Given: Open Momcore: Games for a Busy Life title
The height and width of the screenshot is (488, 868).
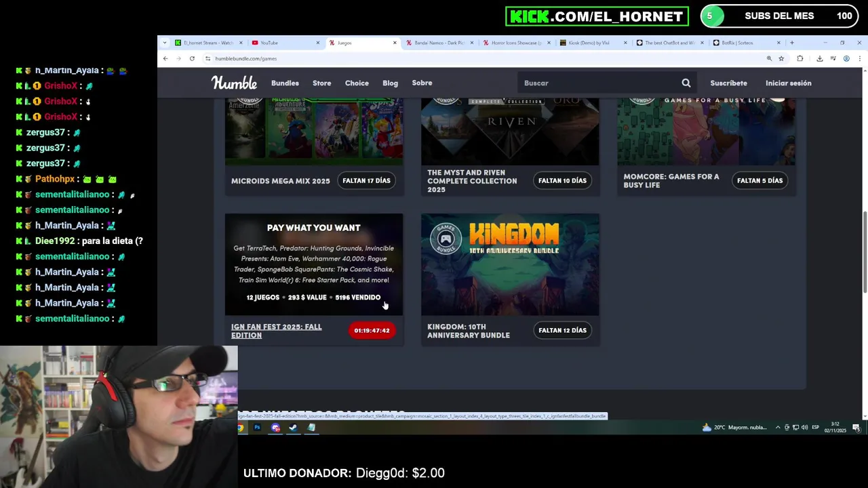Looking at the screenshot, I should (x=671, y=180).
